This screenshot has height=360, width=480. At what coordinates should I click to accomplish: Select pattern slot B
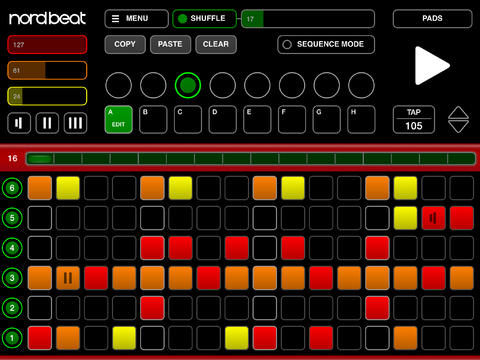(x=153, y=120)
